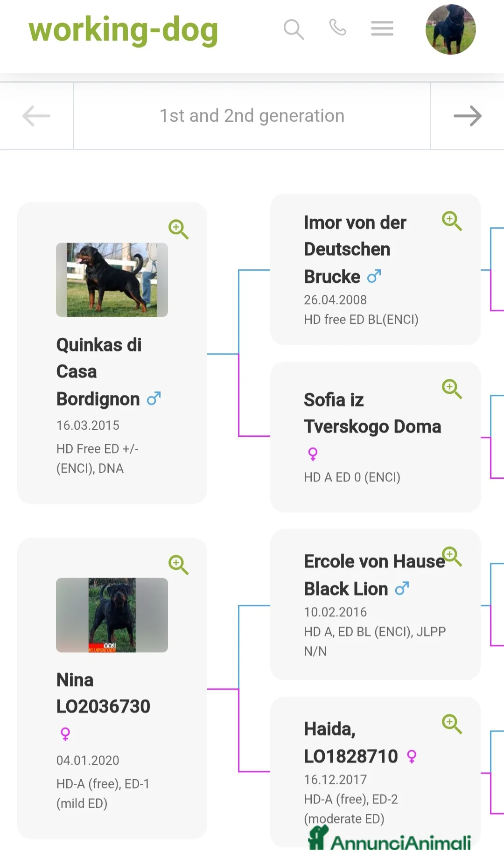Image resolution: width=504 pixels, height=866 pixels.
Task: Select the female symbol under Nina LO2036730
Action: coord(65,733)
